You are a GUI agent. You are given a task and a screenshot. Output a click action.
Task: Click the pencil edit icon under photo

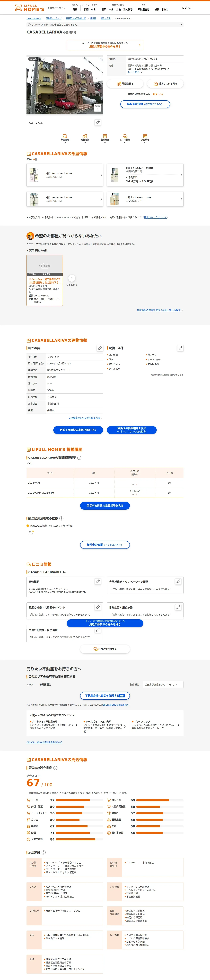coord(98,122)
